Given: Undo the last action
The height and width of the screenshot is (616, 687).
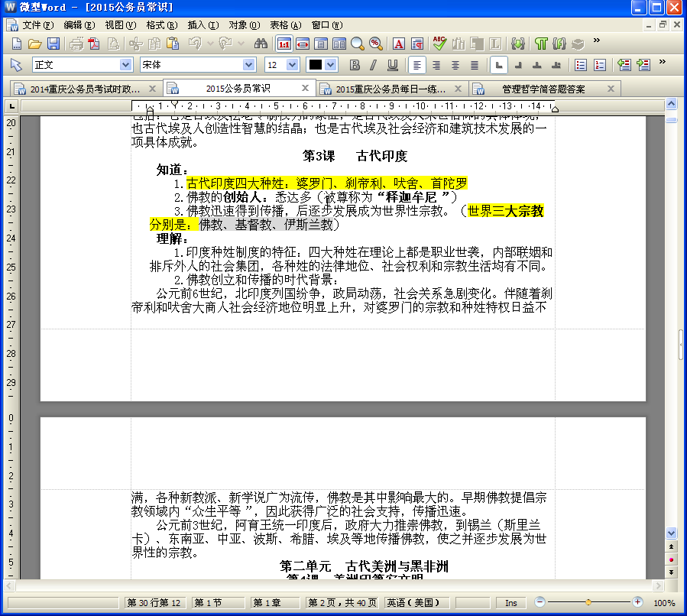Looking at the screenshot, I should click(195, 44).
